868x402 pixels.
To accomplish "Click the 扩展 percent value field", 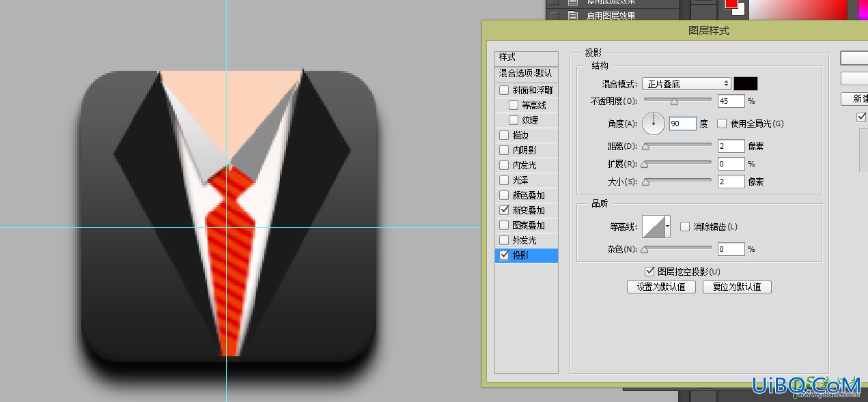I will [x=731, y=164].
